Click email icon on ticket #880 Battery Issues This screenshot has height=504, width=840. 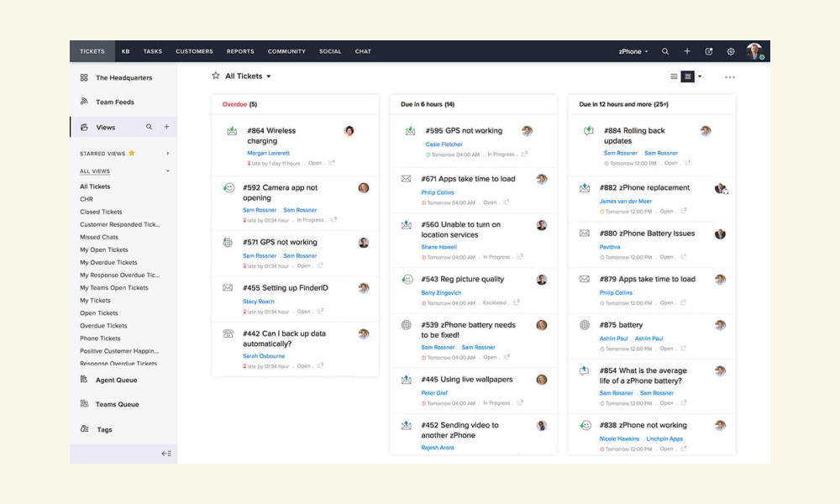point(585,234)
